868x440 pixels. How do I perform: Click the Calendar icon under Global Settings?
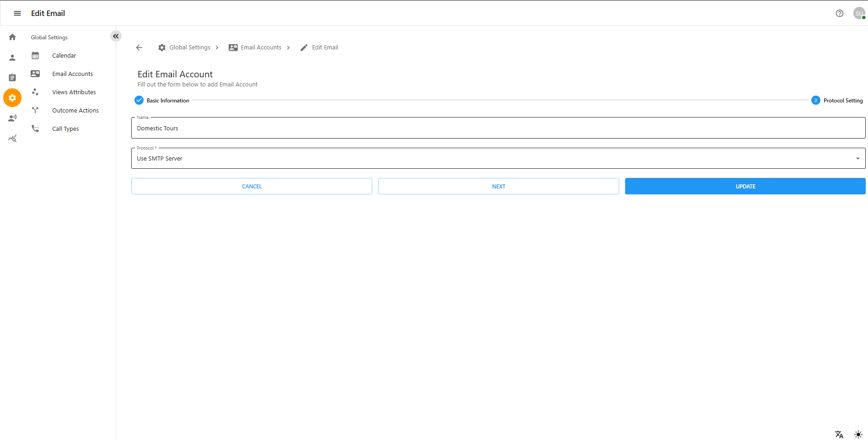35,55
